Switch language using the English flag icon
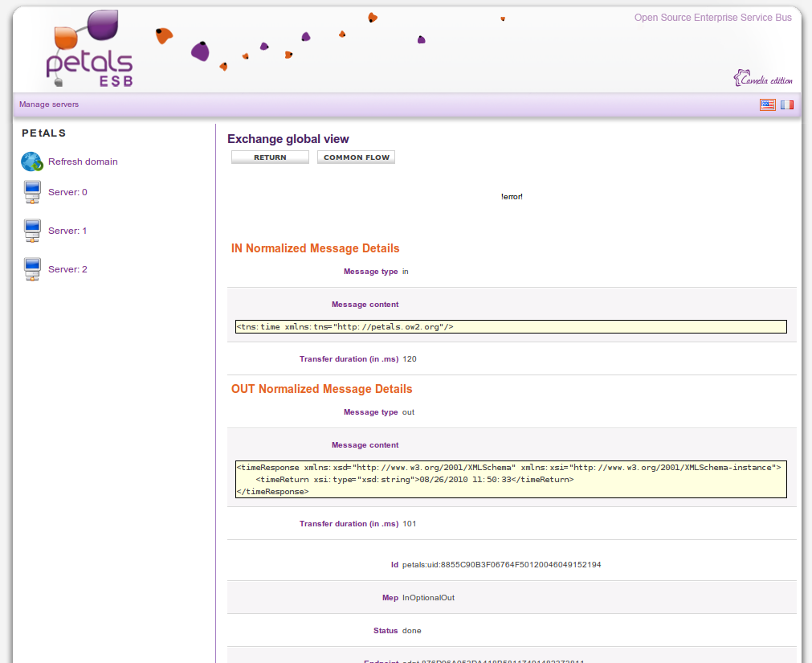This screenshot has width=812, height=663. click(767, 104)
